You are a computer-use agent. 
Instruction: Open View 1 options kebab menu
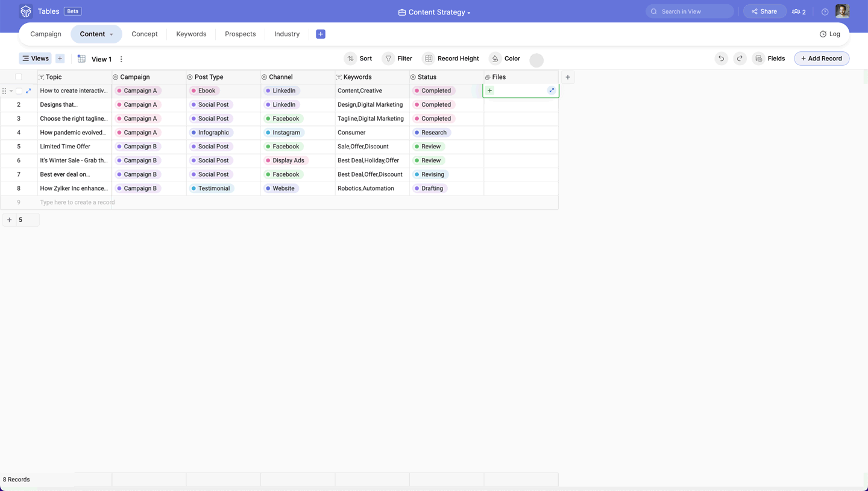[x=121, y=59]
